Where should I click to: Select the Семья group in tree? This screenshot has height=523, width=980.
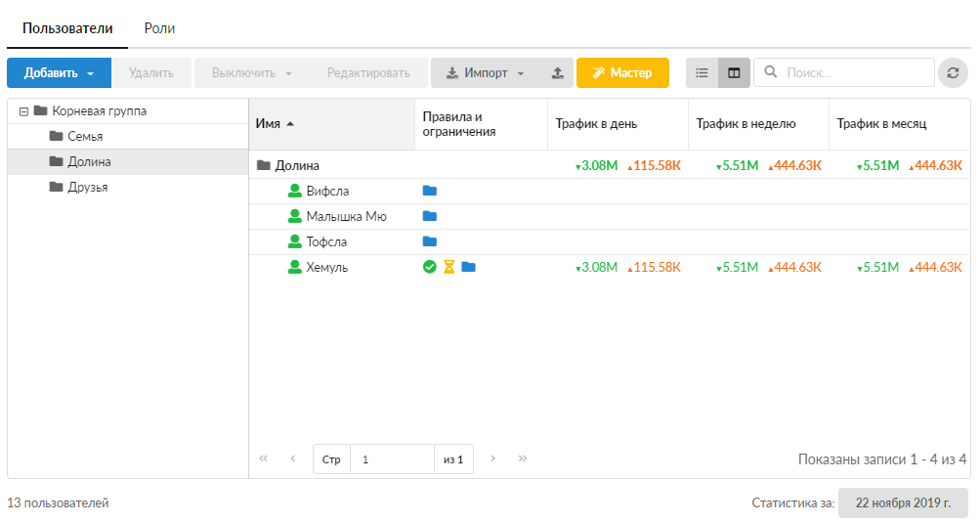84,137
